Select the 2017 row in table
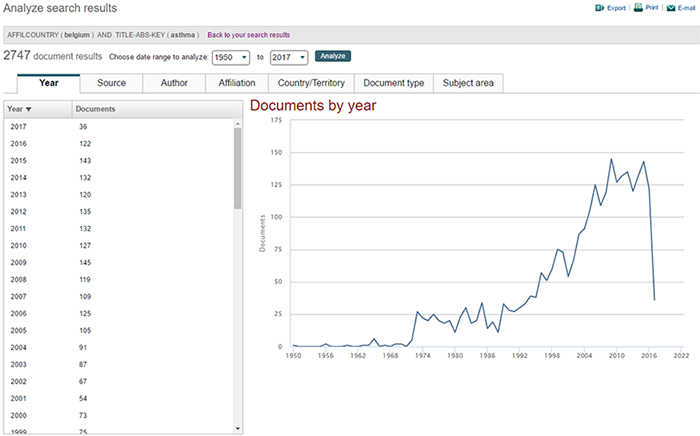The image size is (700, 436). [x=118, y=126]
